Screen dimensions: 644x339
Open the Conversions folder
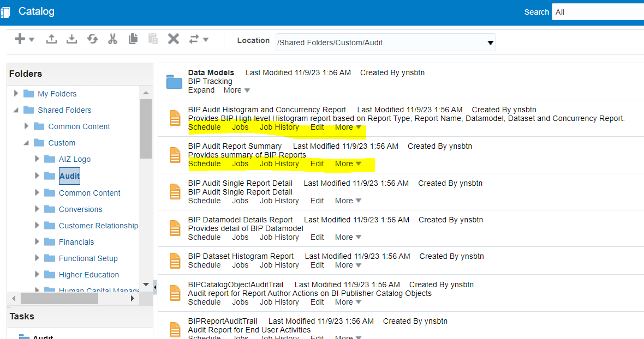click(80, 209)
